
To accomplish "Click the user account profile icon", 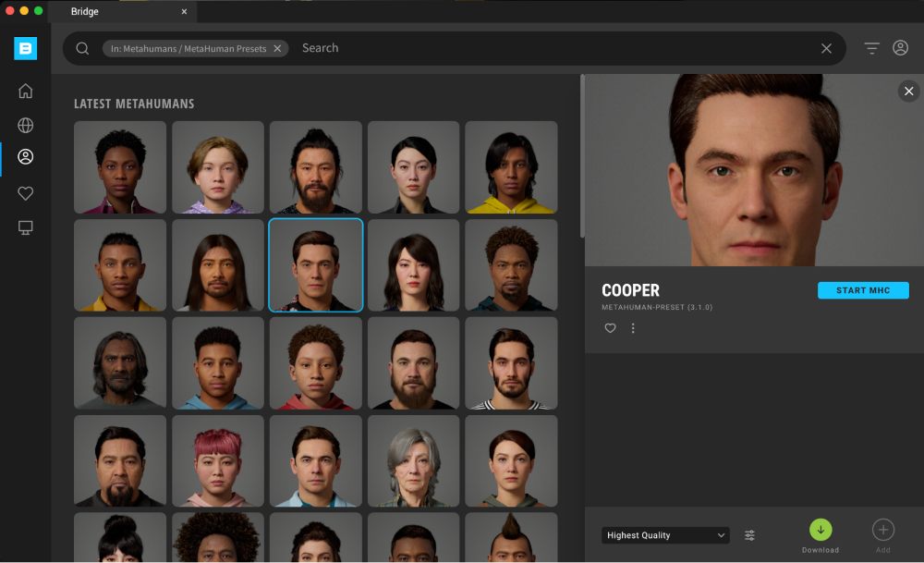I will click(900, 48).
